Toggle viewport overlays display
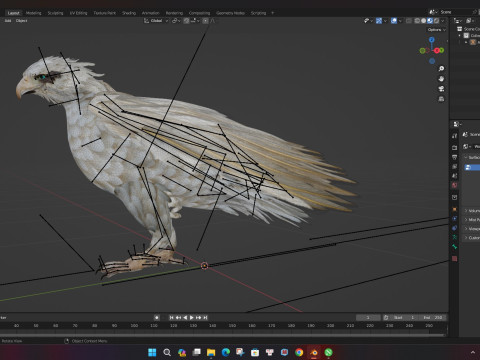The image size is (480, 360). pos(394,21)
